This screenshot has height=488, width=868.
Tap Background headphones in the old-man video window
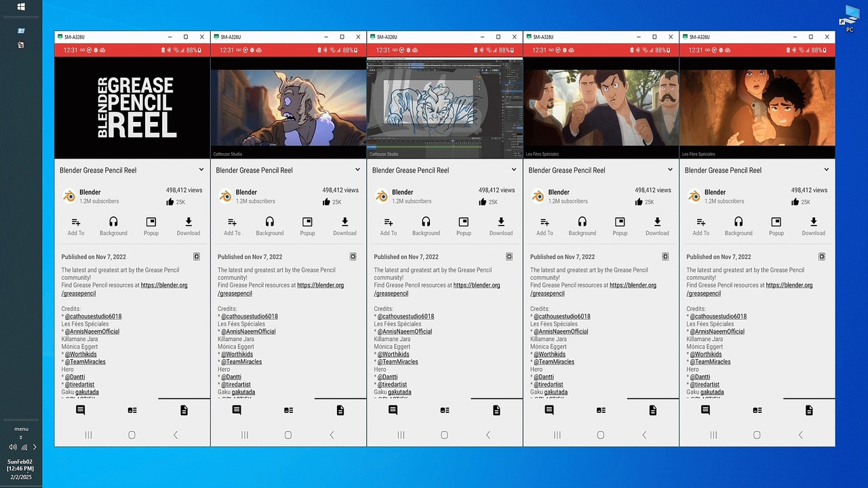click(270, 226)
